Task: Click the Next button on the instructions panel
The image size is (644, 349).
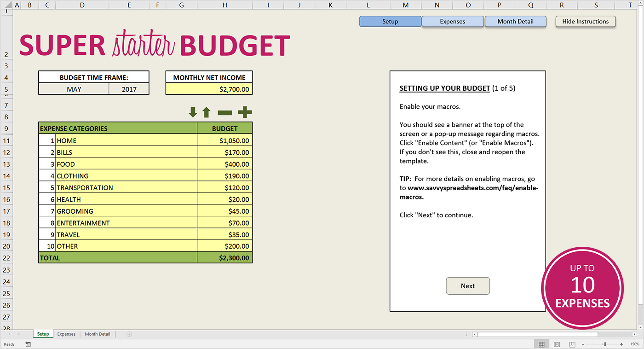Action: click(x=467, y=285)
